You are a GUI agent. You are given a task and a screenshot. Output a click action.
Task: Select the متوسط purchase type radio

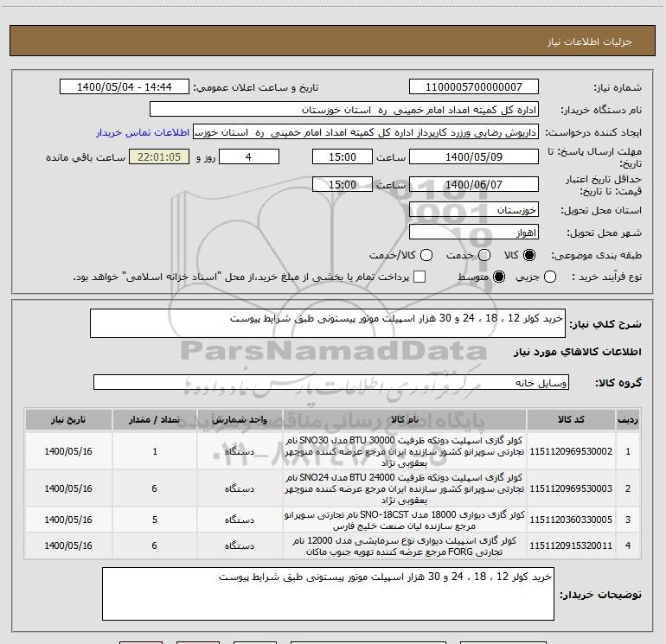click(x=499, y=277)
